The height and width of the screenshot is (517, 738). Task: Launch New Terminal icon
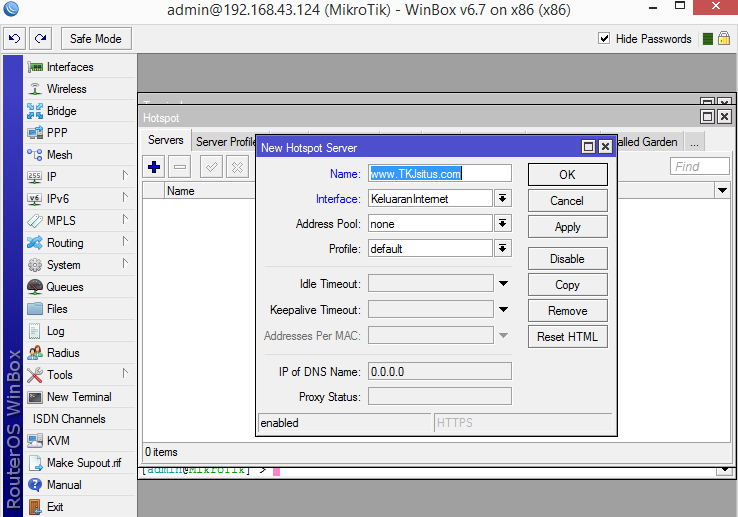(x=35, y=397)
